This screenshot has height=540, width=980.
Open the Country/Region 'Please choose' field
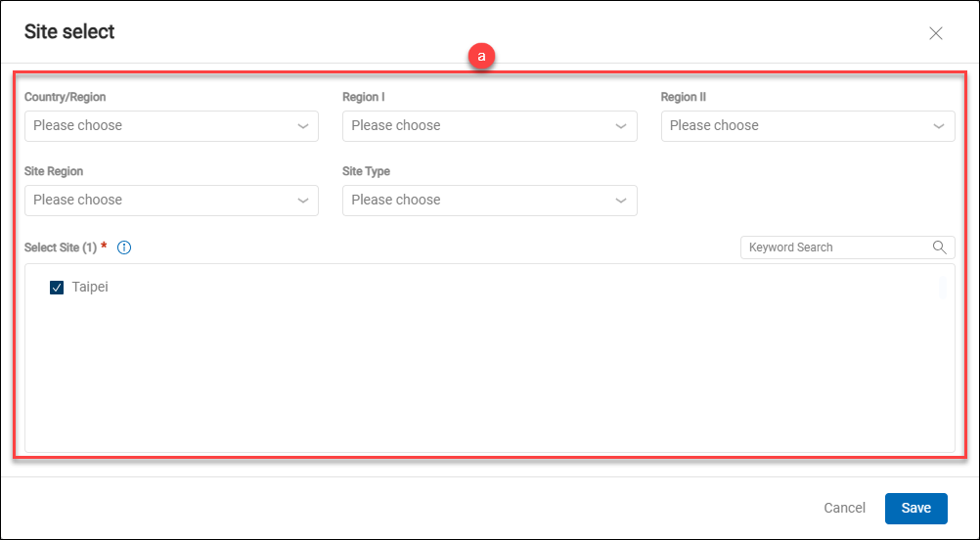(156, 126)
